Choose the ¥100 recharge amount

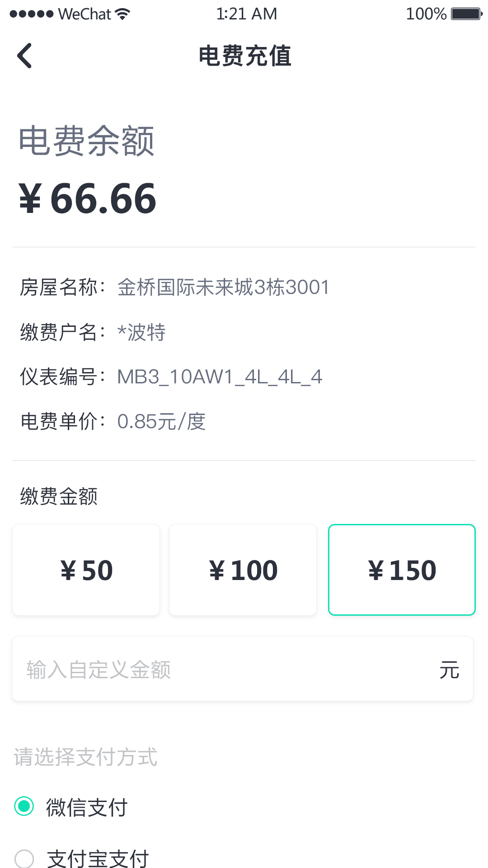243,570
